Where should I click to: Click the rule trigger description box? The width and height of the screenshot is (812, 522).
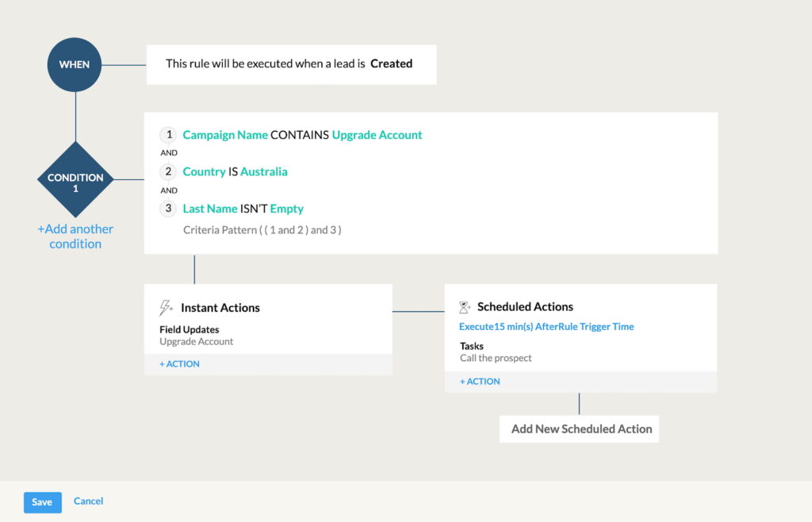point(291,64)
